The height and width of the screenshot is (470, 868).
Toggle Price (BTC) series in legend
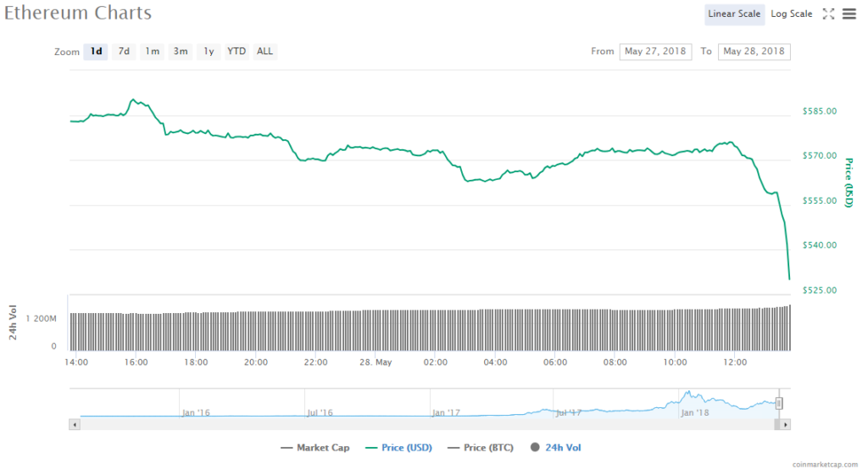[483, 447]
